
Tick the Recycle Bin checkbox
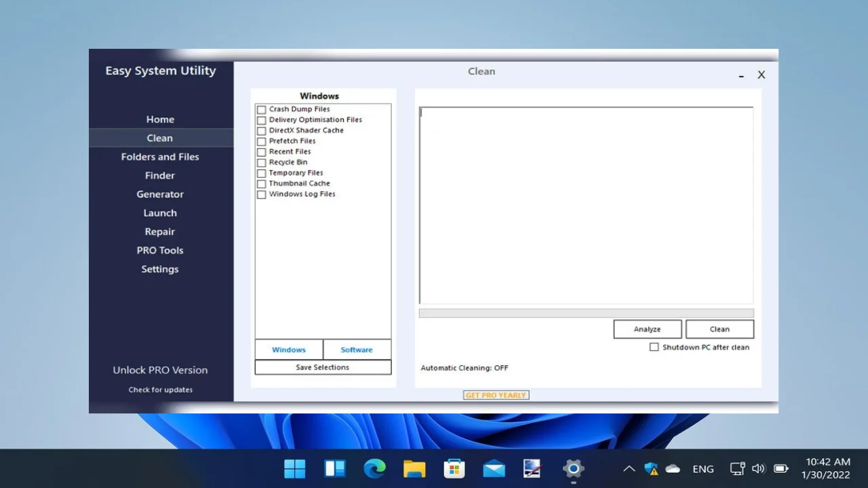tap(261, 163)
